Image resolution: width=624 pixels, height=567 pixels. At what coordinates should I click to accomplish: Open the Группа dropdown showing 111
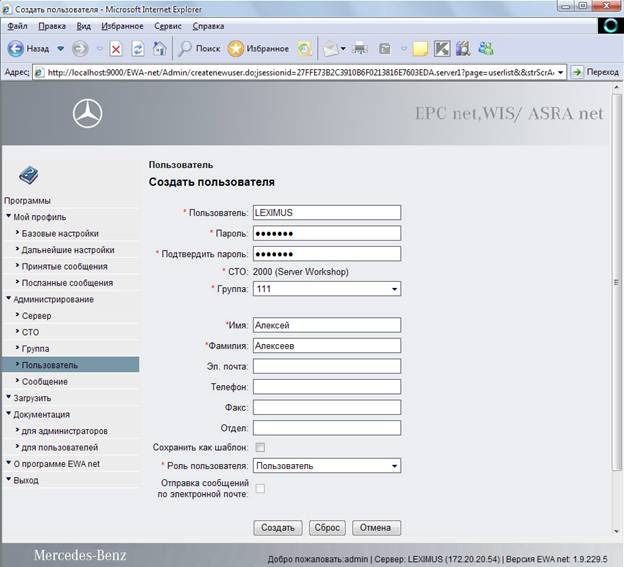click(327, 289)
